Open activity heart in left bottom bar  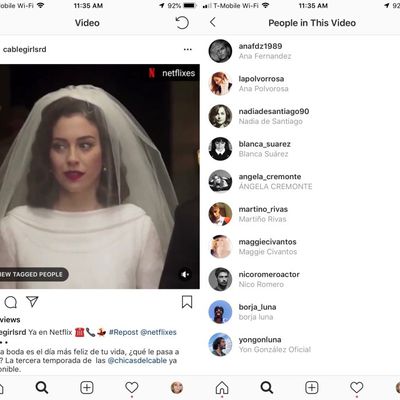(x=132, y=387)
